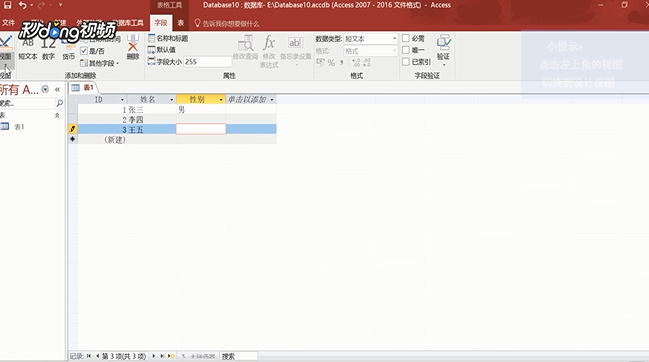Click decrease decimals icon
The height and width of the screenshot is (362, 649).
coord(366,63)
